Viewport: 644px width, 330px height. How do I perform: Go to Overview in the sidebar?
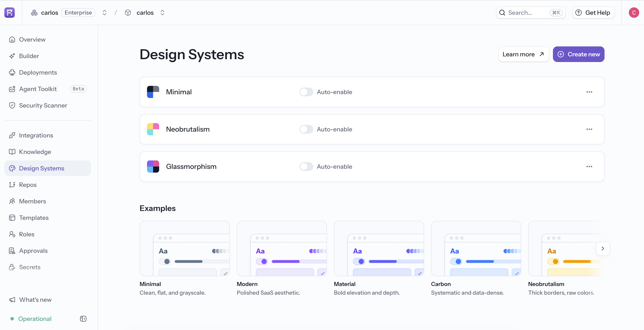tap(47, 39)
